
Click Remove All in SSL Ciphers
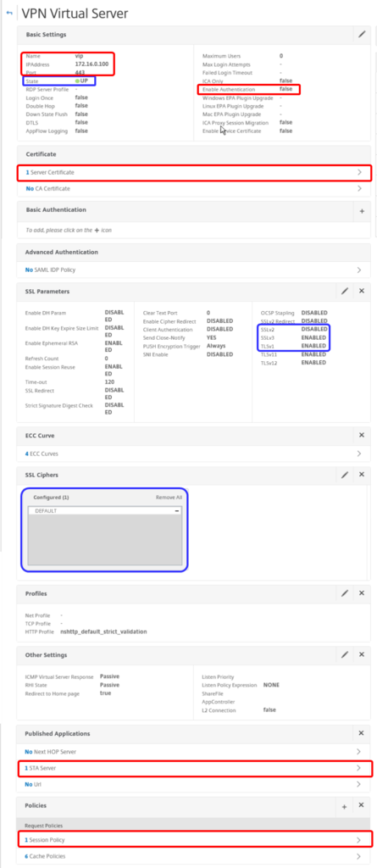(x=169, y=498)
